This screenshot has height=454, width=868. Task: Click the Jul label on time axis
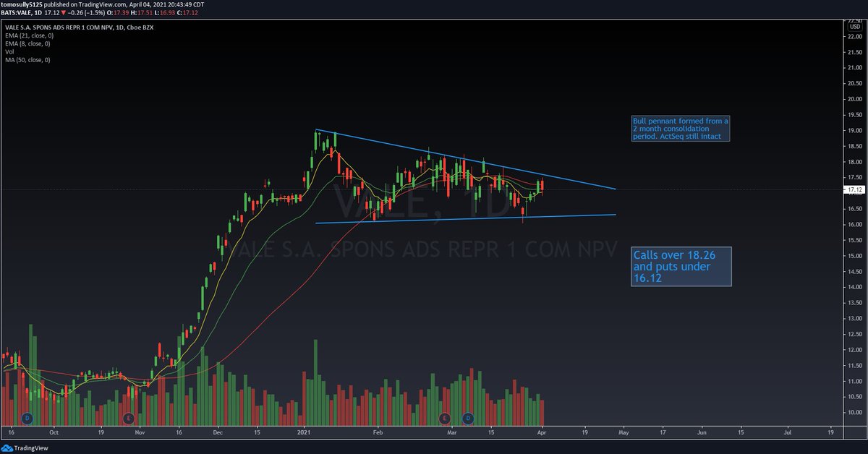pos(787,432)
